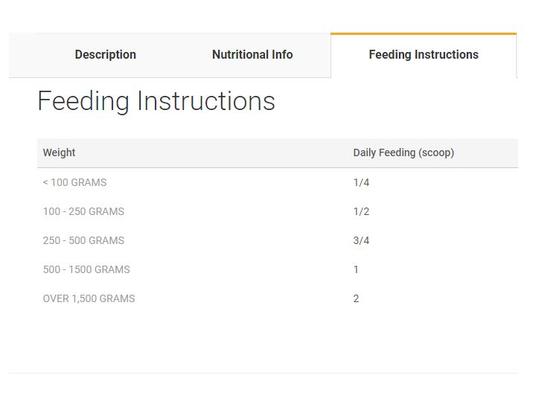The width and height of the screenshot is (533, 398).
Task: Select the 100 - 250 GRAMS weight row
Action: click(x=277, y=211)
